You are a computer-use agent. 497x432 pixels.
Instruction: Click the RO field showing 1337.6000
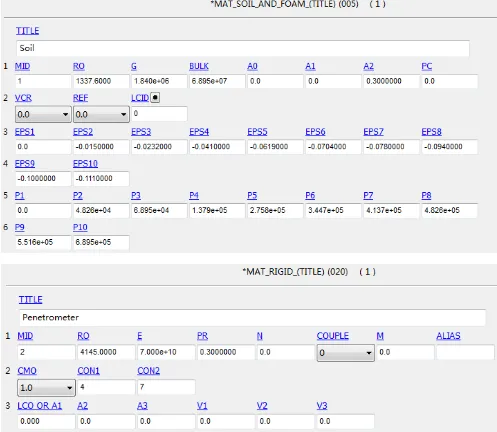tap(101, 81)
